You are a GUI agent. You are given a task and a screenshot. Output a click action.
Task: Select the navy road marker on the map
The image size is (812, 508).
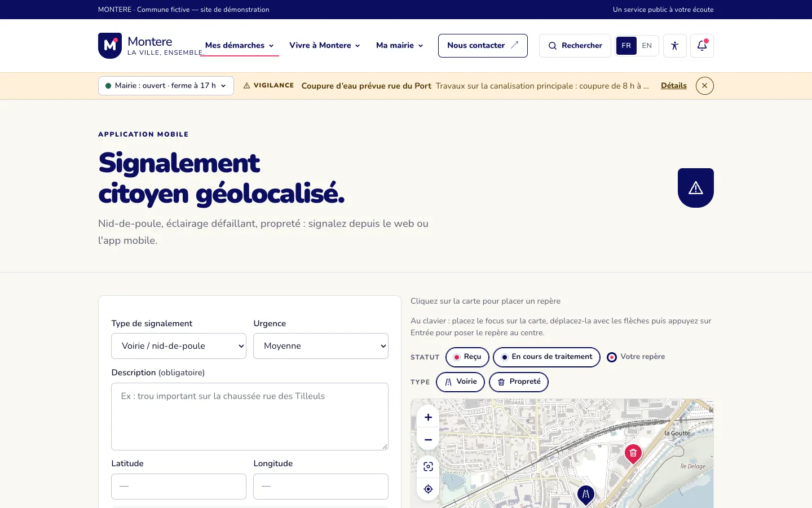tap(586, 495)
